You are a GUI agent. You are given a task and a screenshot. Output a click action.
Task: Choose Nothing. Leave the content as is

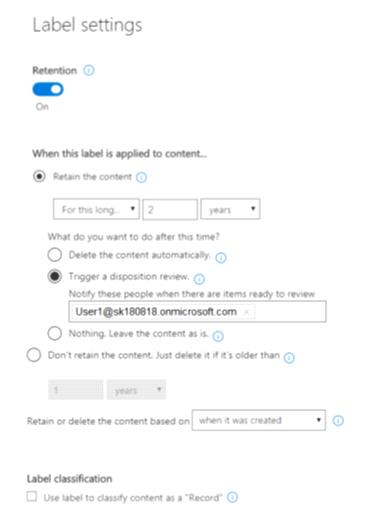tap(55, 333)
